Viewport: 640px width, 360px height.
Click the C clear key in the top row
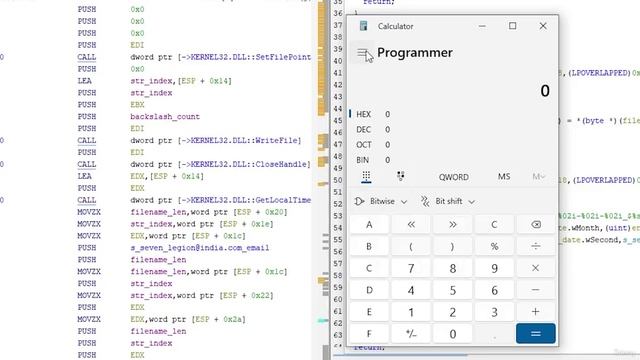point(494,224)
